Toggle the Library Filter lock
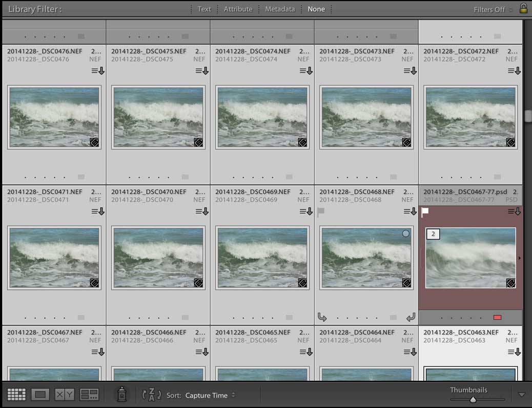 (x=523, y=8)
